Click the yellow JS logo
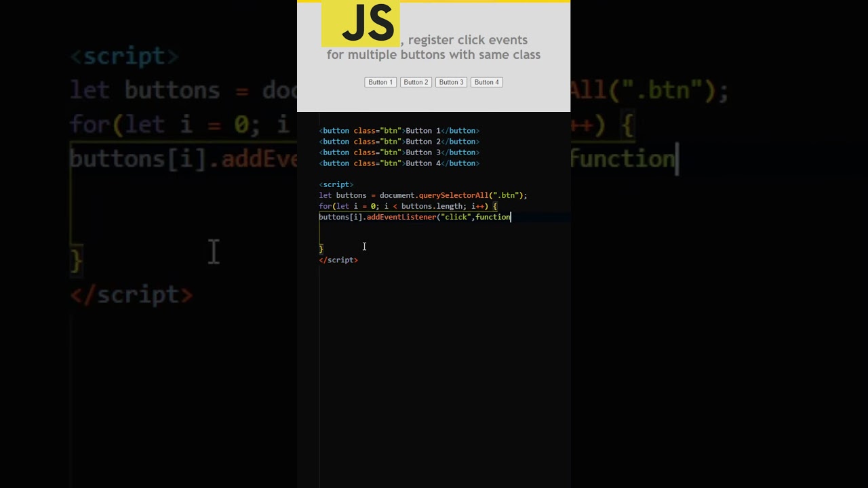Image resolution: width=868 pixels, height=488 pixels. 361,24
